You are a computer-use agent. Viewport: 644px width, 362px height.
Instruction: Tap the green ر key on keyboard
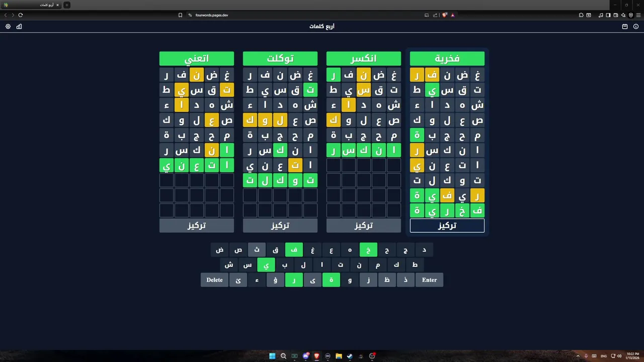click(294, 280)
